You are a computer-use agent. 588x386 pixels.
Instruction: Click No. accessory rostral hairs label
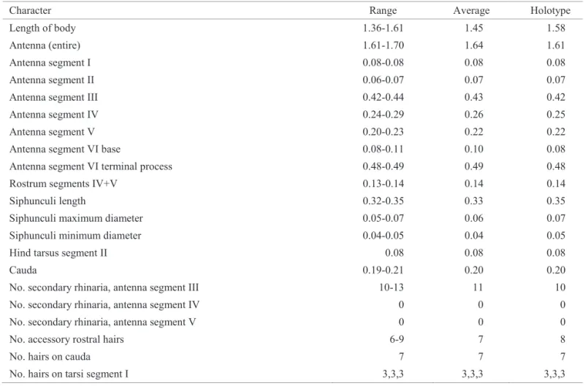click(66, 339)
